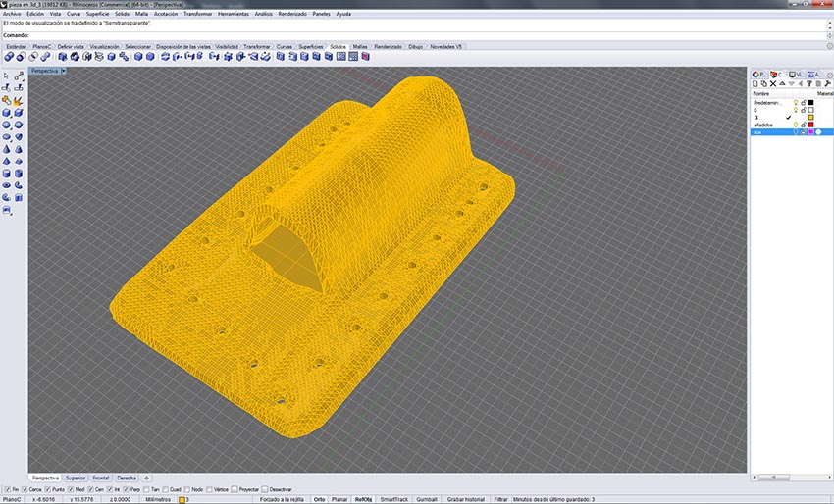This screenshot has height=504, width=834.
Task: Click the last icon in left sidebar
Action: (x=7, y=210)
